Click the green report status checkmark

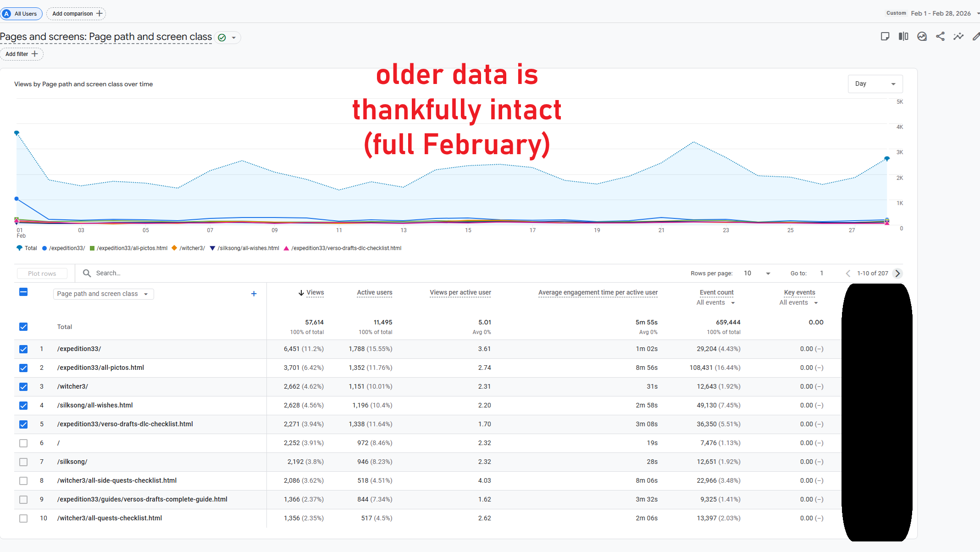[222, 38]
